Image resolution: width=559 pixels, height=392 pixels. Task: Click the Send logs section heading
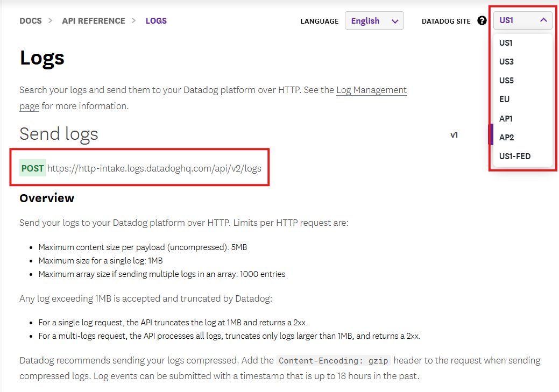(x=59, y=134)
